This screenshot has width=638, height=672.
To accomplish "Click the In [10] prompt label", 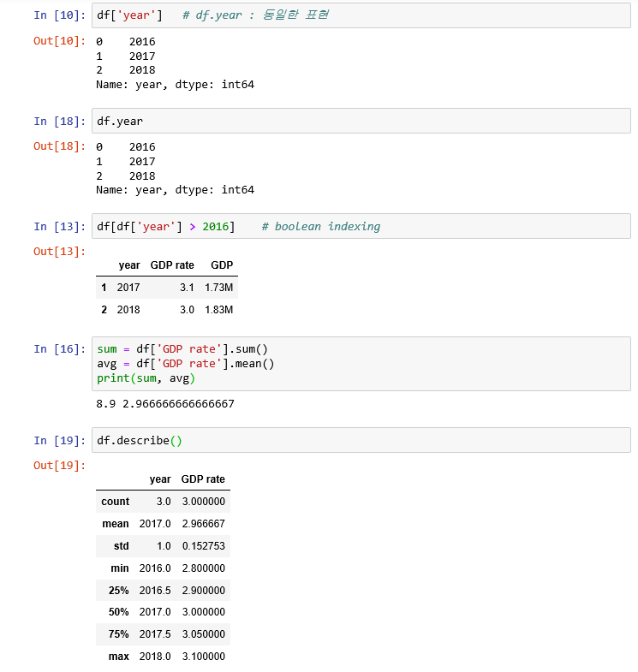I will coord(60,15).
